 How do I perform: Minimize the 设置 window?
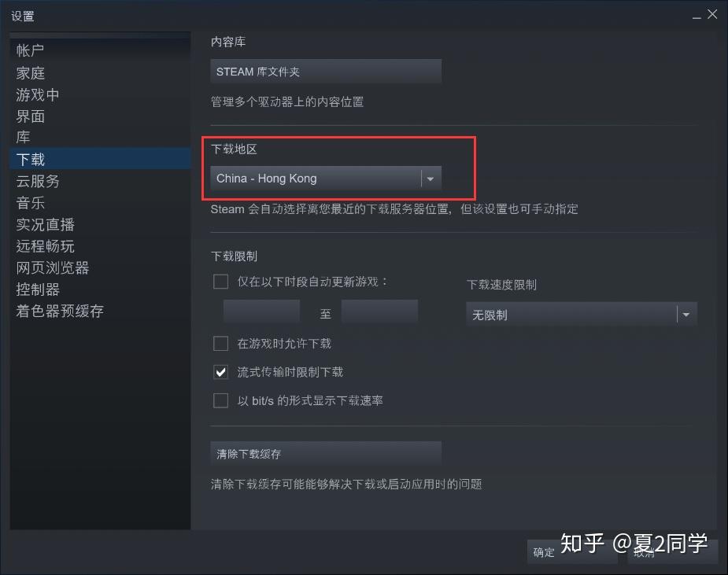pos(697,17)
